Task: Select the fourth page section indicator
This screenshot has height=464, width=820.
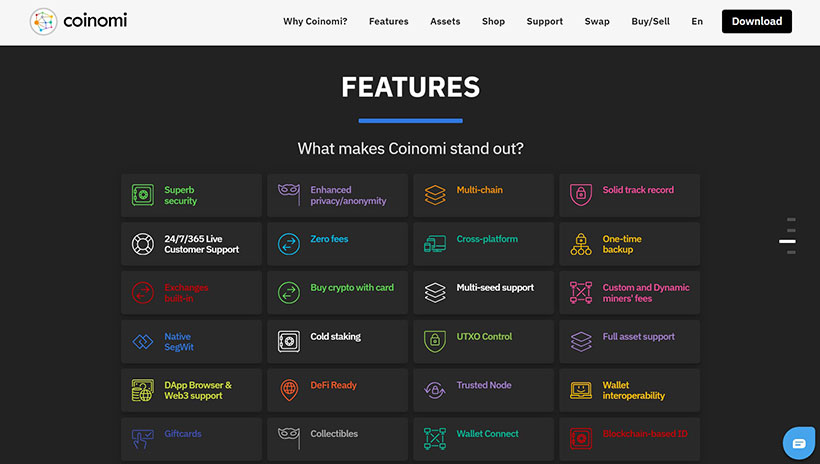Action: coord(791,252)
